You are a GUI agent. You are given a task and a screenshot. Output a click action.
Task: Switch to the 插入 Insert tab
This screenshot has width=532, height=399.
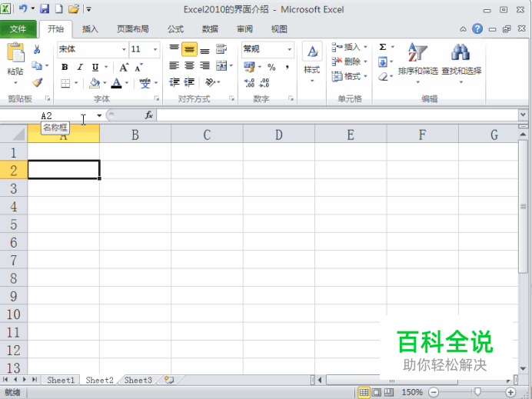[x=90, y=29]
